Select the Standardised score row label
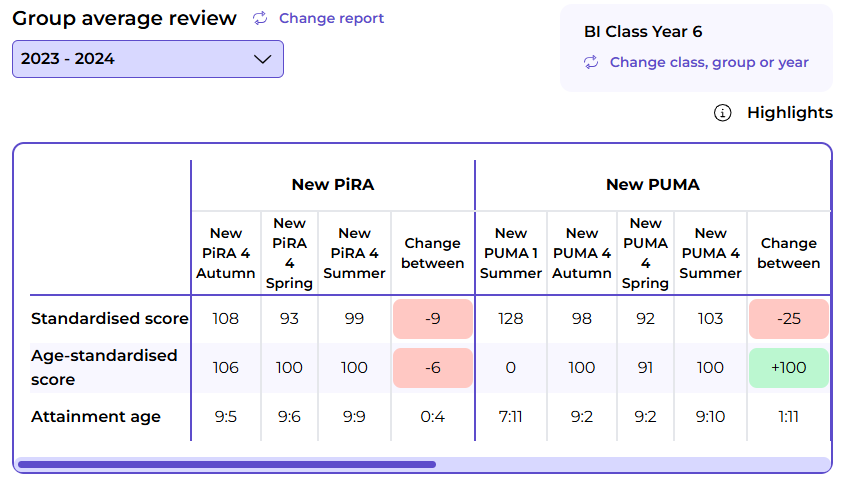This screenshot has width=841, height=483. click(110, 319)
